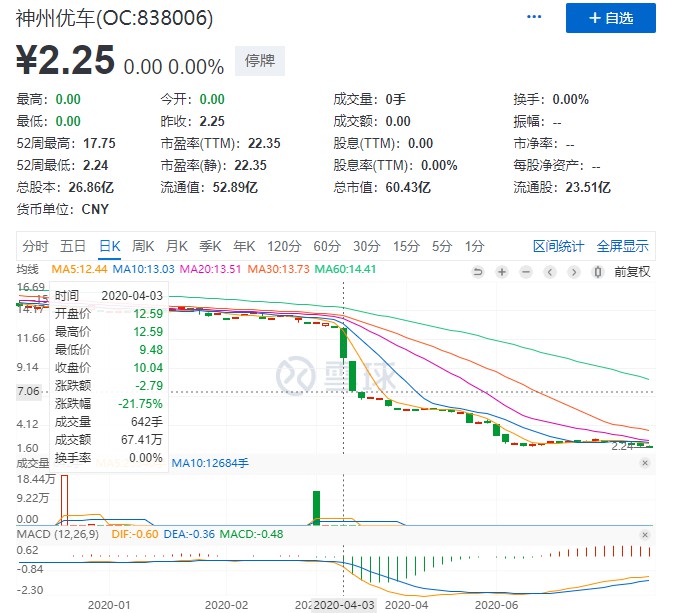Select the 季K tab
This screenshot has width=676, height=613.
210,246
